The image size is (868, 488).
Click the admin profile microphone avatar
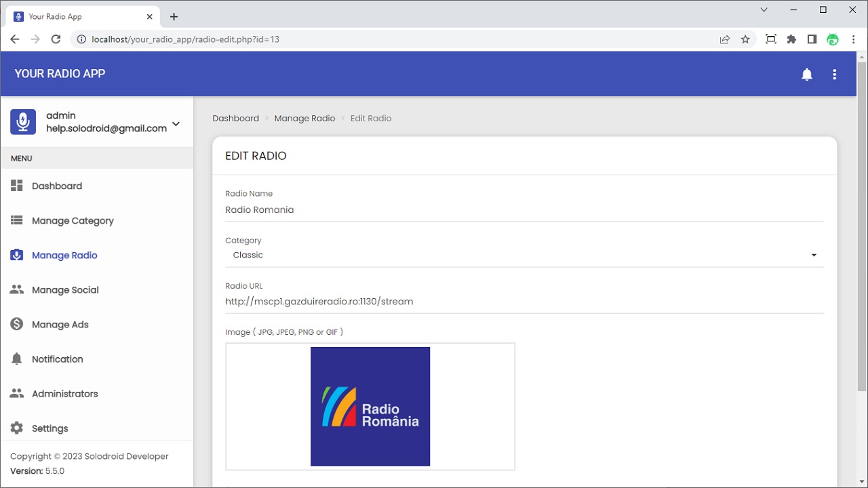(22, 121)
